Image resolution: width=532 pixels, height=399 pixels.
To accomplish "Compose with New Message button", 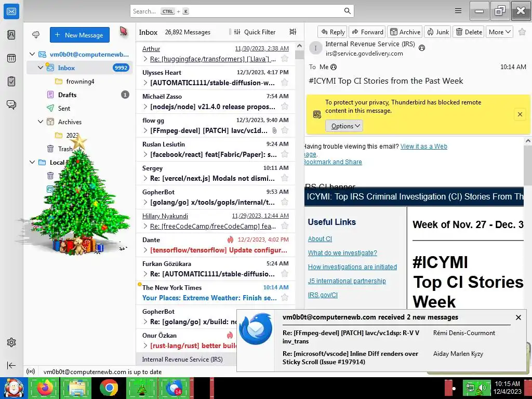I will pyautogui.click(x=79, y=35).
